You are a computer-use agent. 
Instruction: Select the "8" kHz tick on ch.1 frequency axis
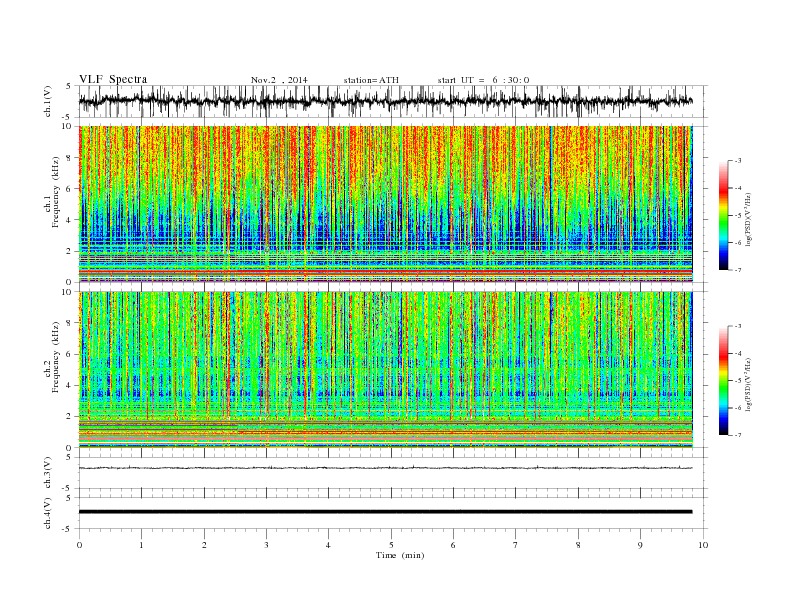pyautogui.click(x=70, y=158)
